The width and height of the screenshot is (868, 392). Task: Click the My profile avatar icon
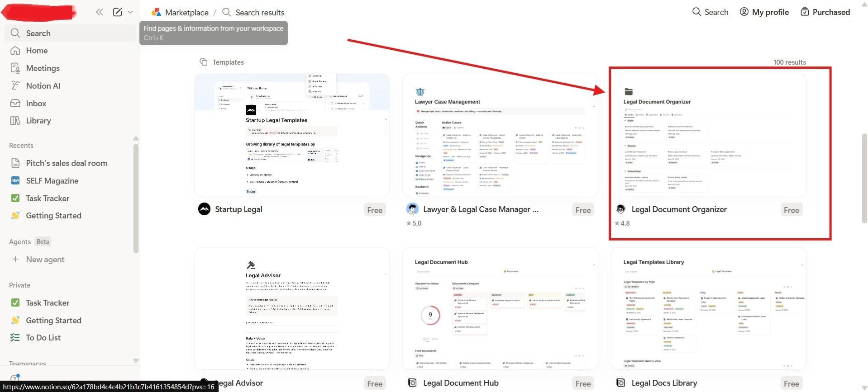pos(744,12)
